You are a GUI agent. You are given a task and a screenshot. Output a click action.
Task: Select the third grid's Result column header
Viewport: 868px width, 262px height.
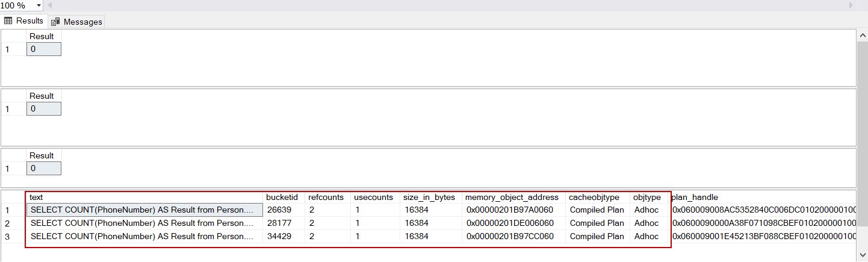click(42, 156)
